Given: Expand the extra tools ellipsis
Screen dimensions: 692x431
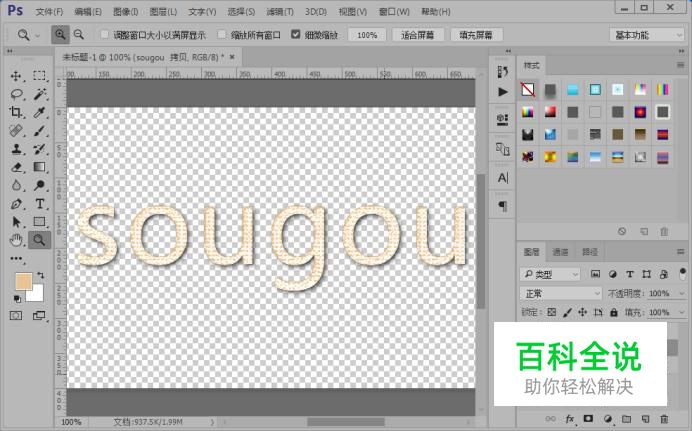Looking at the screenshot, I should click(x=16, y=259).
